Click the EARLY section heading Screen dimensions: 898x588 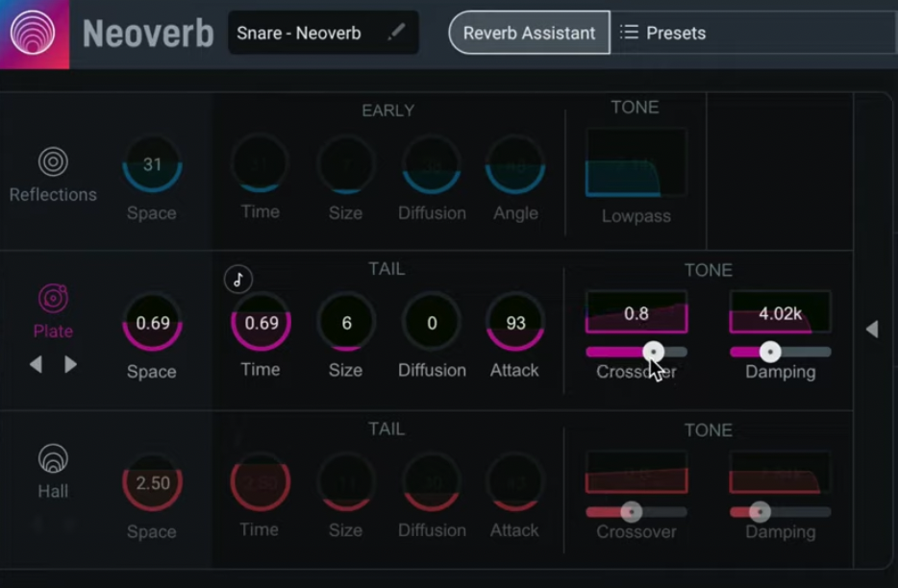[x=387, y=110]
